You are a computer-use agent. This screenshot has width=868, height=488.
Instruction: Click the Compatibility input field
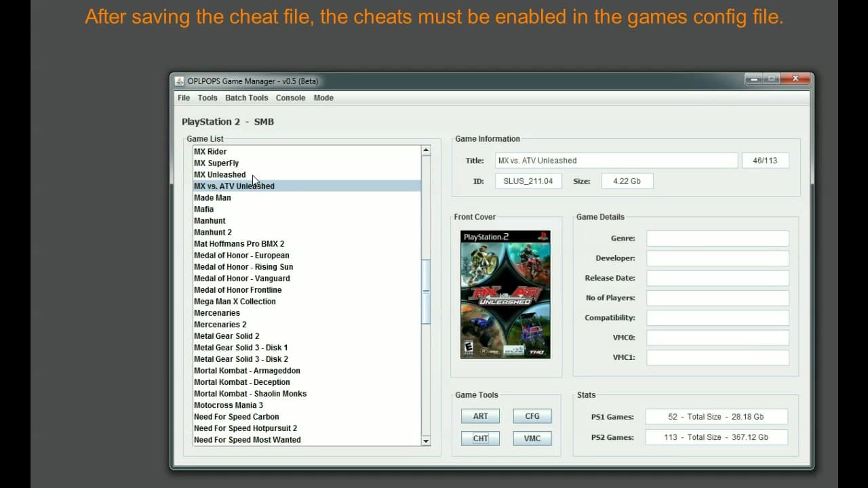(x=717, y=318)
